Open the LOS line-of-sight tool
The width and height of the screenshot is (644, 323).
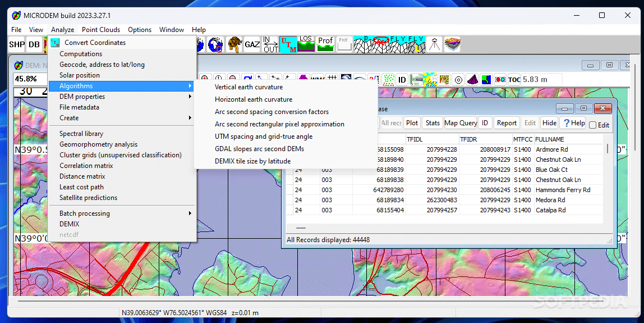[306, 44]
